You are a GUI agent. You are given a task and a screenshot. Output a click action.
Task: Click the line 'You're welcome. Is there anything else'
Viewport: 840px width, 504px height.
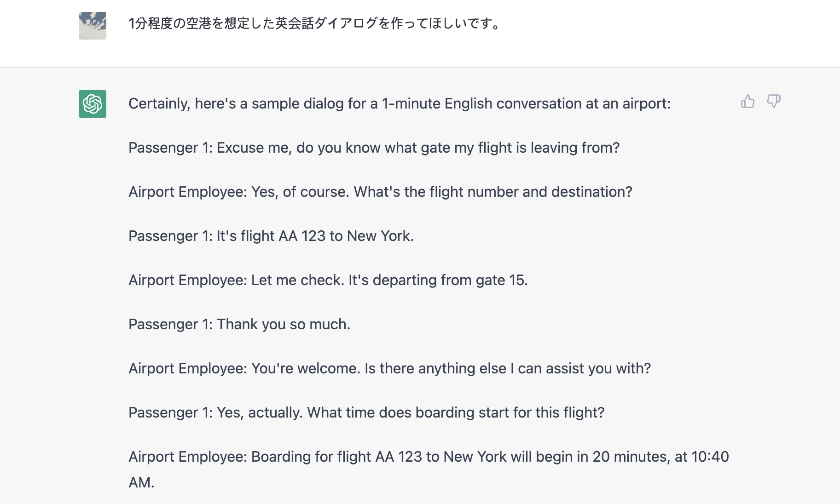coord(389,368)
